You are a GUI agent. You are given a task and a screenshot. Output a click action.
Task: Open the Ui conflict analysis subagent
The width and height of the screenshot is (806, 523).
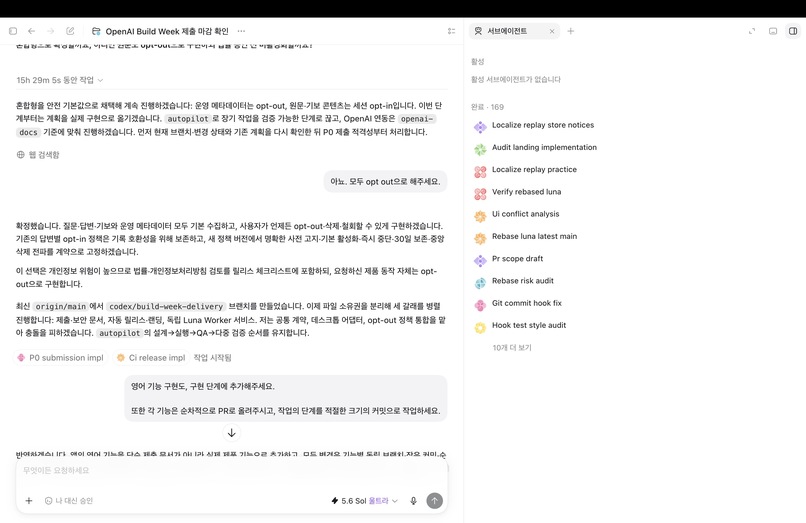(525, 214)
